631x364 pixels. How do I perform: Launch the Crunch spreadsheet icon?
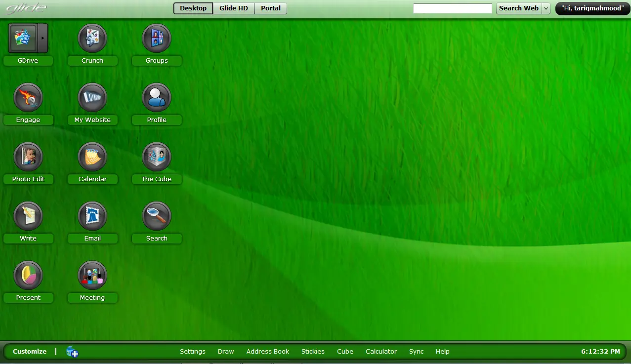(x=92, y=38)
